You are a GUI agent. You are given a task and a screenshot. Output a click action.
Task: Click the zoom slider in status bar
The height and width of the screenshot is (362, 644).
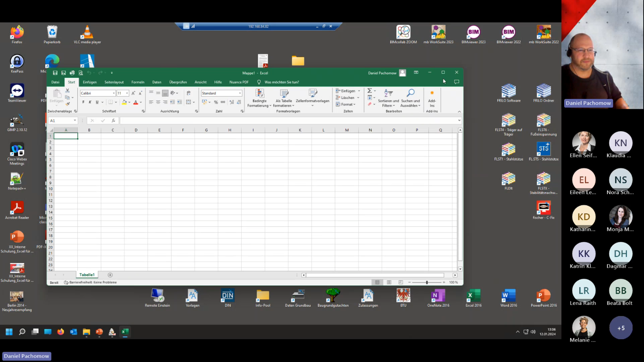(x=427, y=282)
